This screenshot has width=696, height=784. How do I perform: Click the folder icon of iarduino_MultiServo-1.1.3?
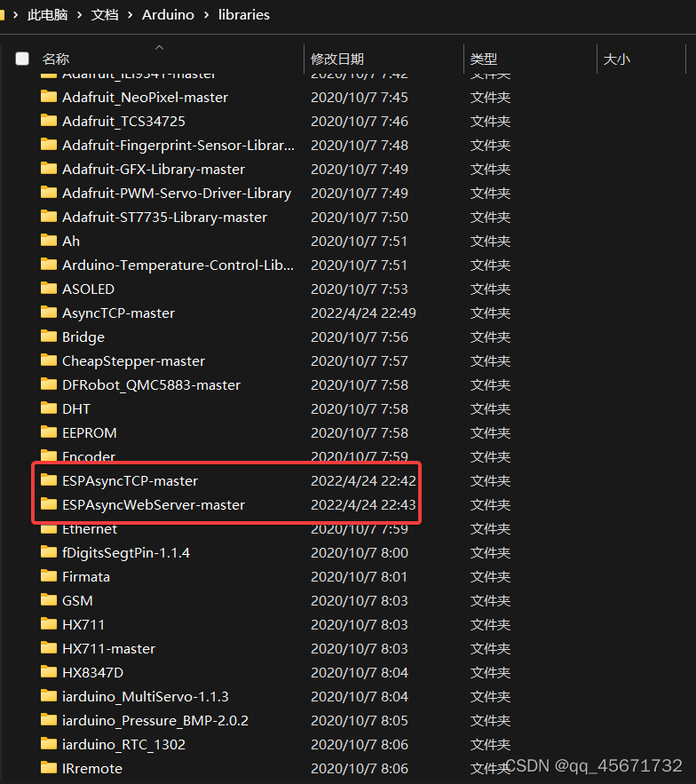tap(49, 696)
